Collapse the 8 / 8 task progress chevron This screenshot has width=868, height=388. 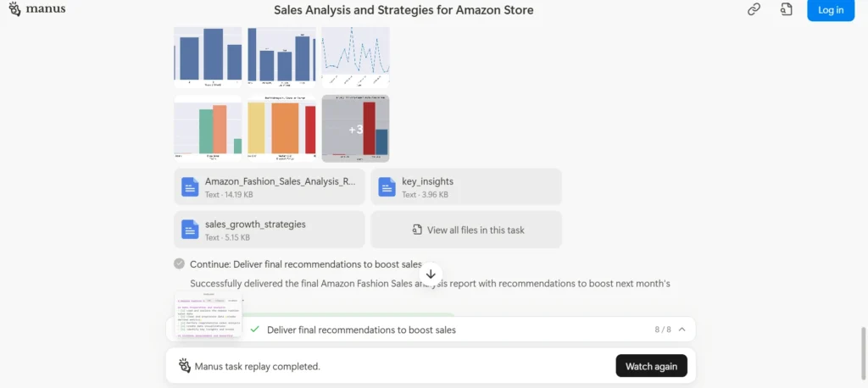pyautogui.click(x=682, y=330)
